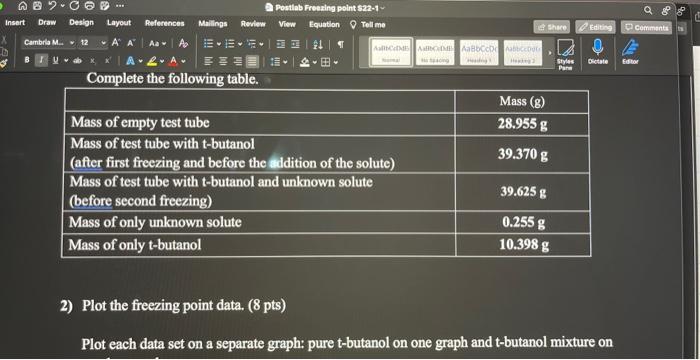Toggle show paragraph marks
Image resolution: width=700 pixels, height=360 pixels.
(341, 45)
